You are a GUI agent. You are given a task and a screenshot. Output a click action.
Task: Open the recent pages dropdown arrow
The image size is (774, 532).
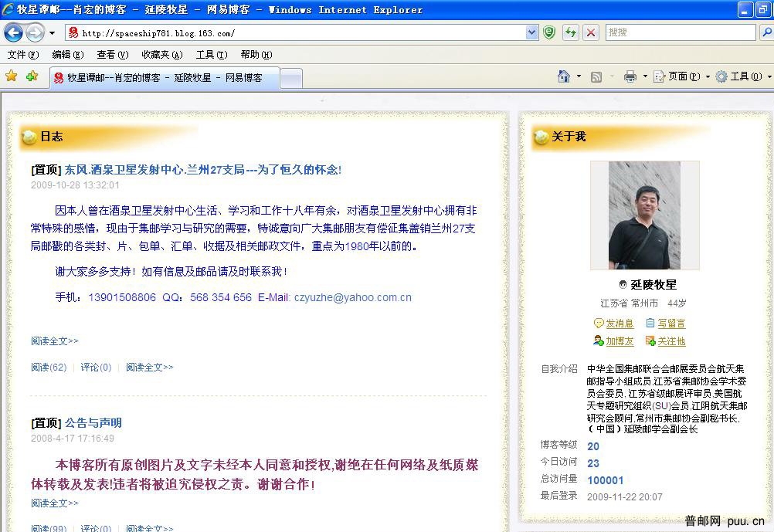point(52,32)
